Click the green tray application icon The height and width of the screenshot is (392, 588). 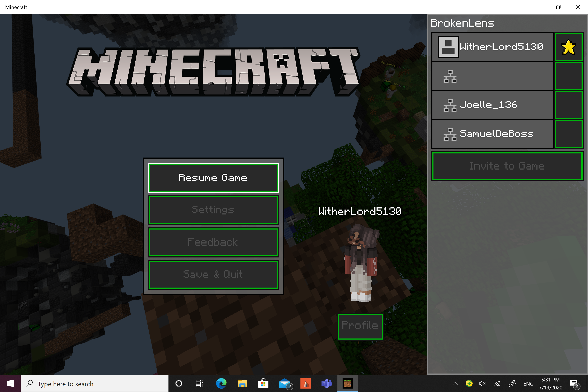click(469, 383)
